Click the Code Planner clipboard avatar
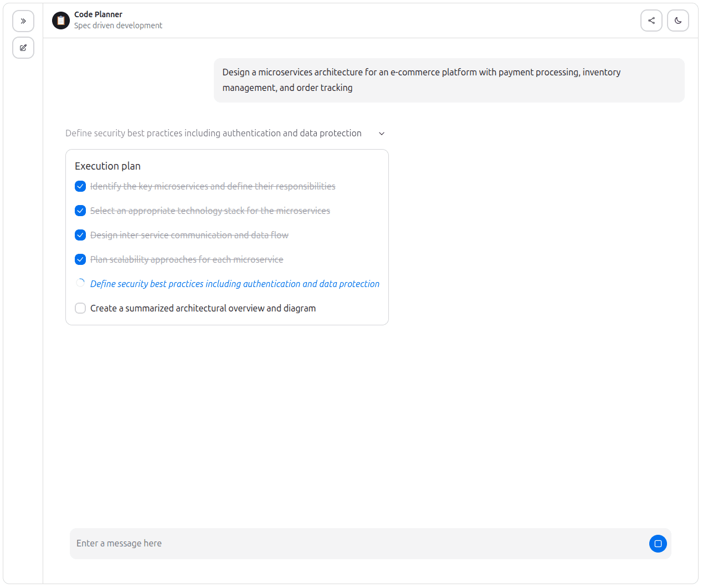 coord(61,21)
